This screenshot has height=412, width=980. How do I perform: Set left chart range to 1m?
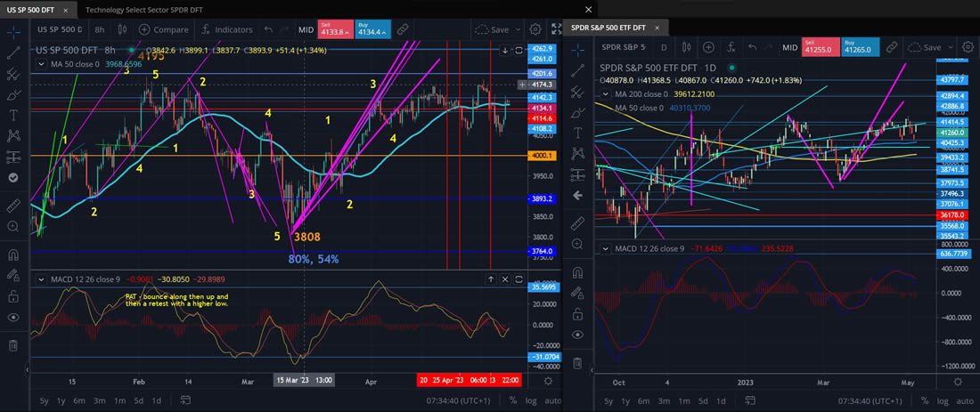tap(119, 400)
